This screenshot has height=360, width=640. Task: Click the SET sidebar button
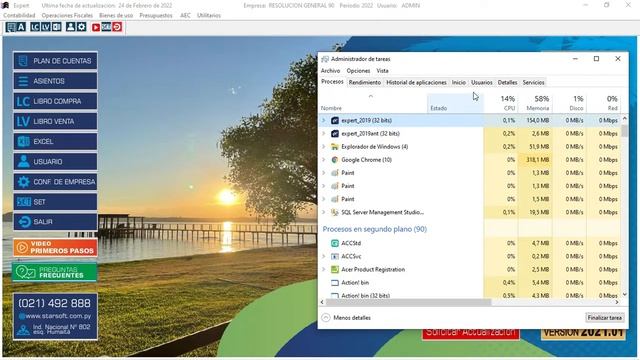tap(55, 202)
